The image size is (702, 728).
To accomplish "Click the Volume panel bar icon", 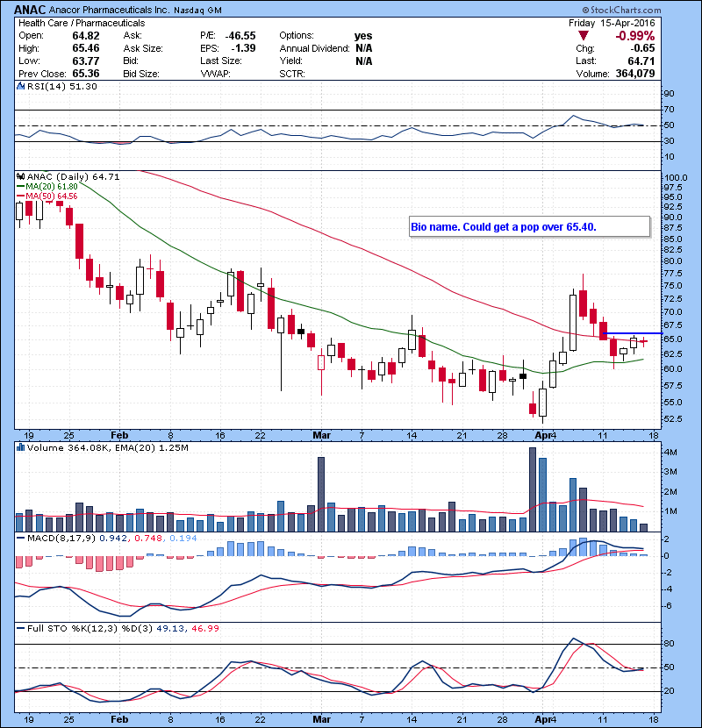I will click(20, 447).
